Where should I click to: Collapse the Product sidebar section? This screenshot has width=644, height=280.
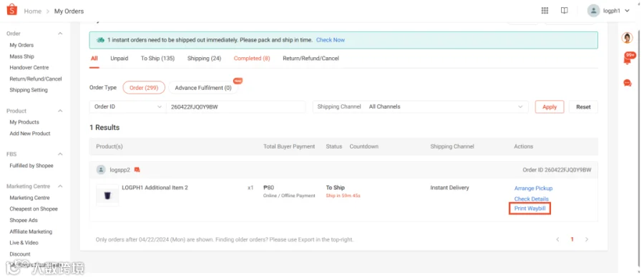point(60,111)
